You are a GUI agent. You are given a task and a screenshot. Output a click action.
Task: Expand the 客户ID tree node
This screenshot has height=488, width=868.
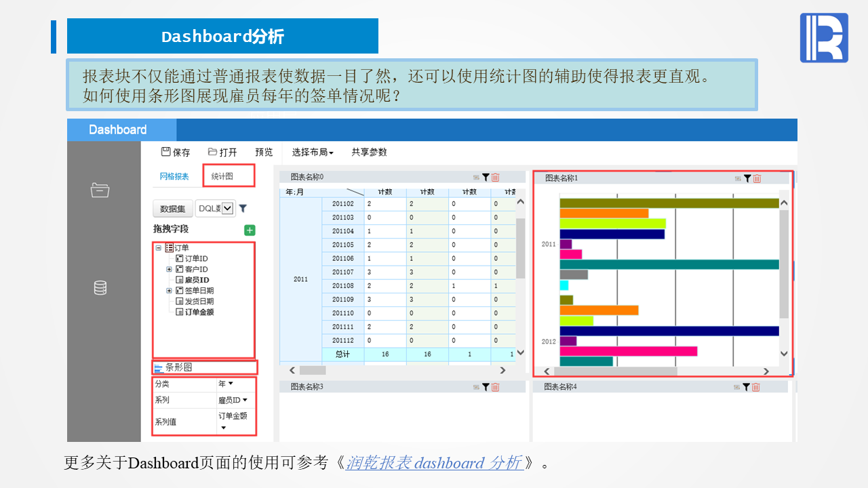pyautogui.click(x=170, y=270)
